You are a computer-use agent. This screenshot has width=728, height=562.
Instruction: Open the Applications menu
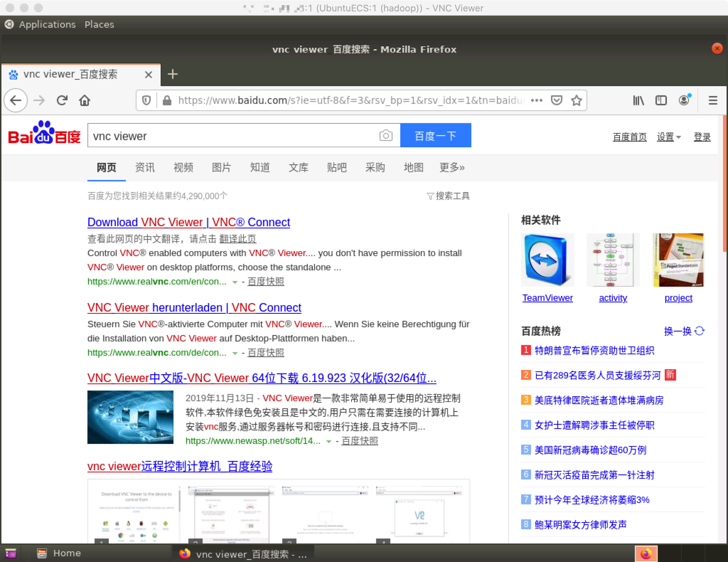[x=47, y=25]
